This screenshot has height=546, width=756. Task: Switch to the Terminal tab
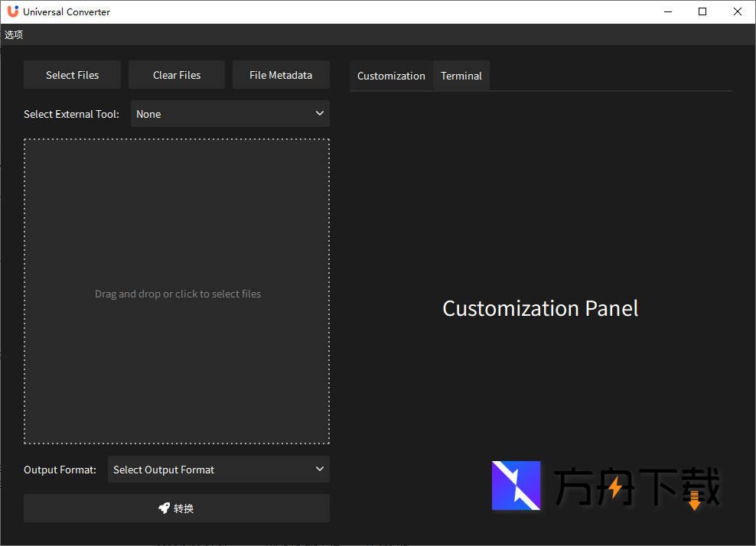(x=461, y=76)
